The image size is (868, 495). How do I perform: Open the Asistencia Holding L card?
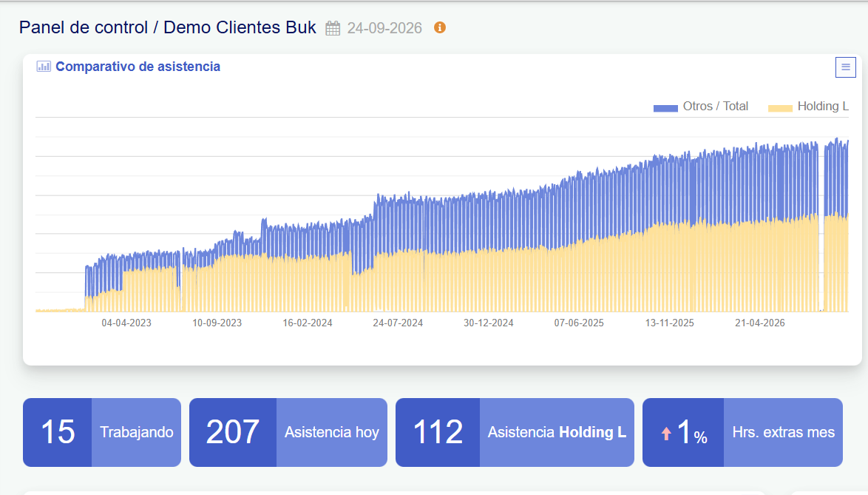(515, 432)
